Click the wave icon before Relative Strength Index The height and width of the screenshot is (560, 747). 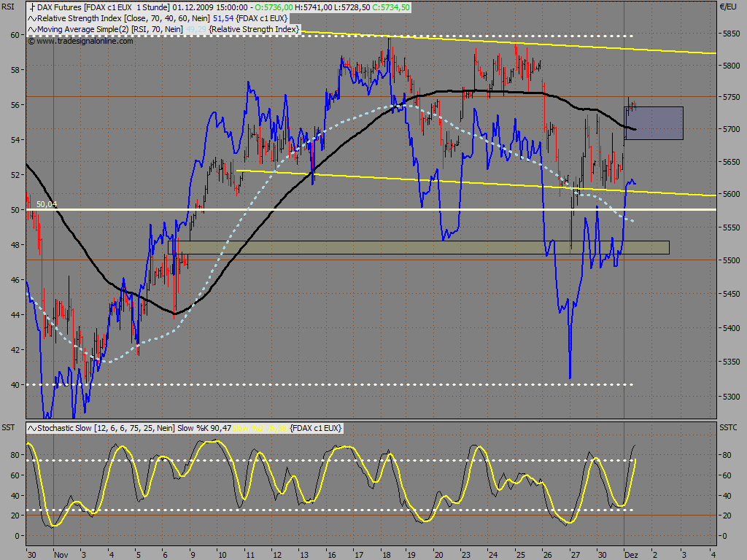(x=32, y=18)
